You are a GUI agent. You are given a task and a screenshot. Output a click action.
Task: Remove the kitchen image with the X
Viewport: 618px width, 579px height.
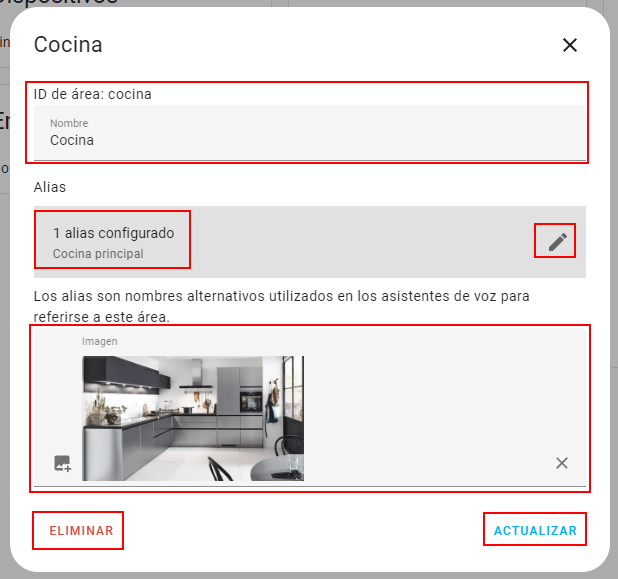point(562,463)
